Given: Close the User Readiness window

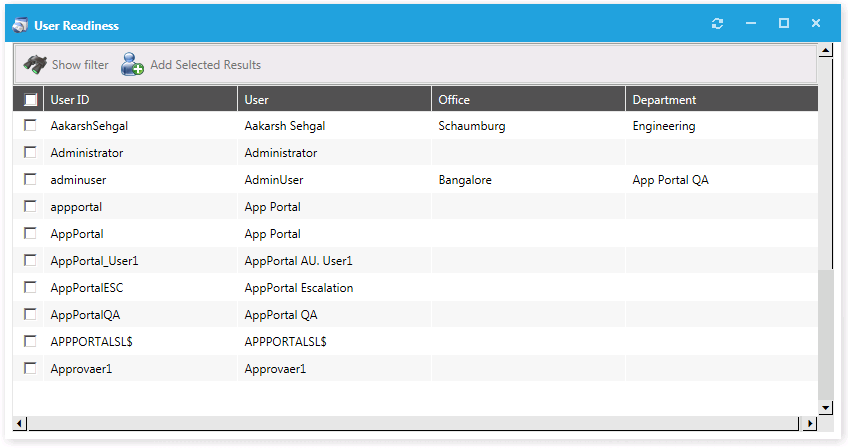Looking at the screenshot, I should coord(816,23).
